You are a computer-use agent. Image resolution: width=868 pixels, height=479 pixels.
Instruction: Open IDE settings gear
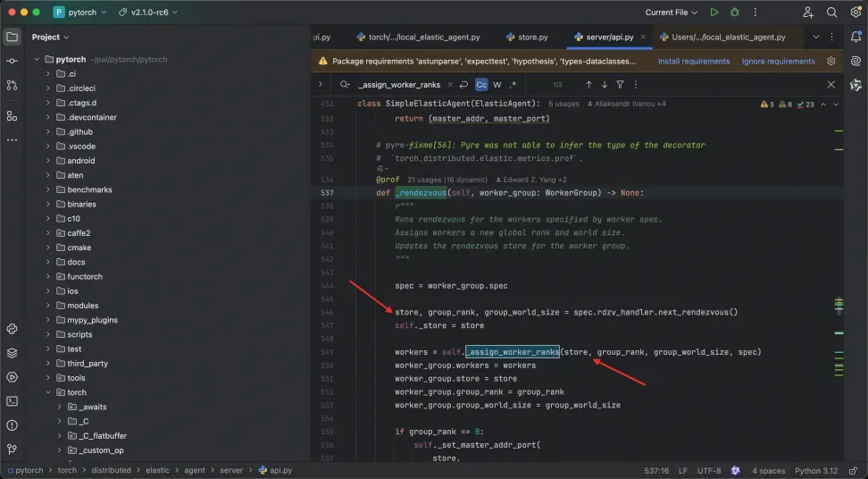click(x=855, y=13)
